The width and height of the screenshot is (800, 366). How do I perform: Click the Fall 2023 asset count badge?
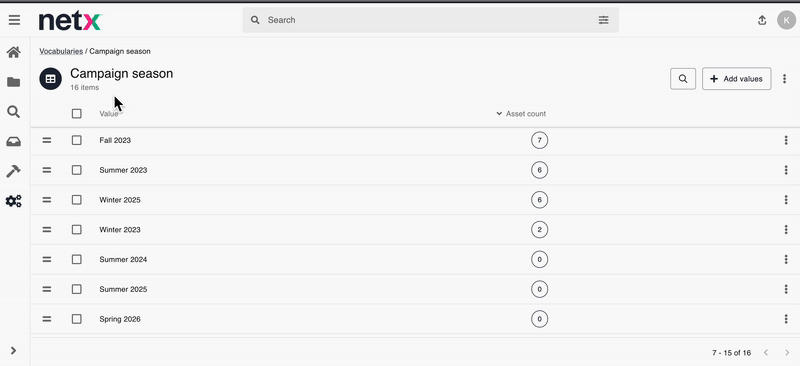(539, 140)
